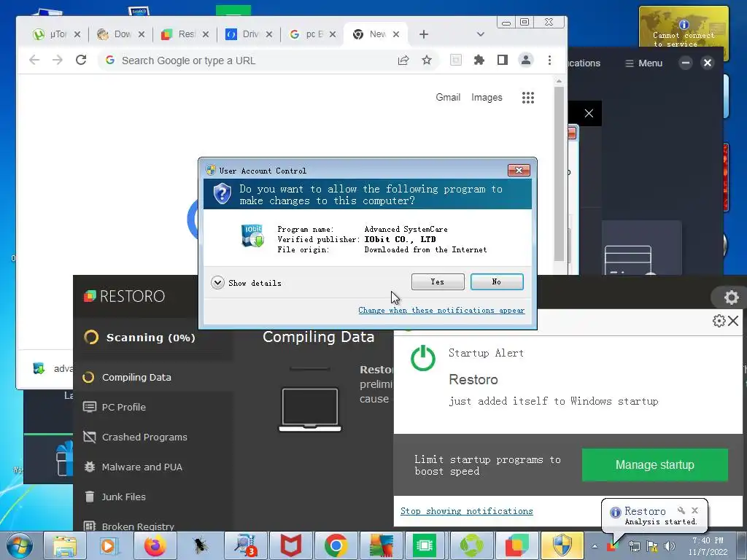Select Compiling Data in Restoro sidebar
This screenshot has width=747, height=560.
pyautogui.click(x=136, y=377)
